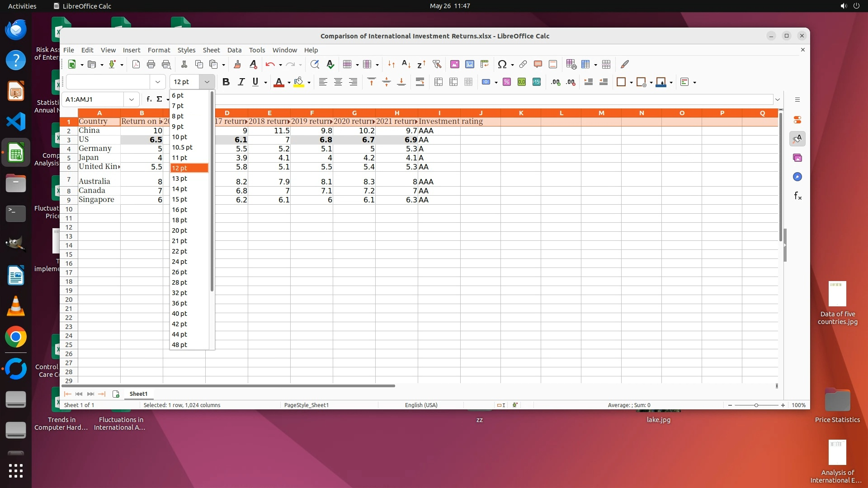Viewport: 868px width, 488px height.
Task: Open the Data menu
Action: point(234,50)
